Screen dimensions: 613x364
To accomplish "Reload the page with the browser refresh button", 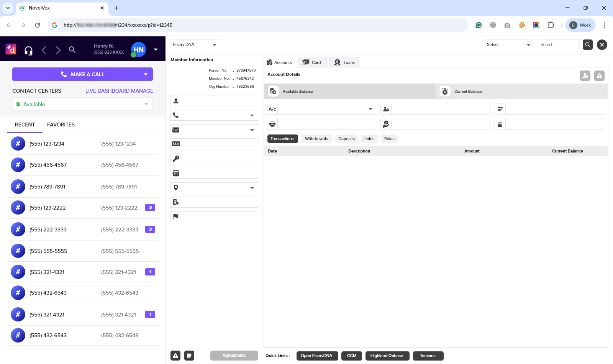I will (38, 25).
